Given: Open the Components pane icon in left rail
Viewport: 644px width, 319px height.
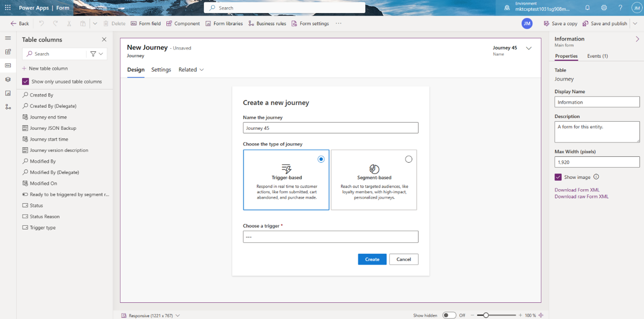Looking at the screenshot, I should [8, 52].
